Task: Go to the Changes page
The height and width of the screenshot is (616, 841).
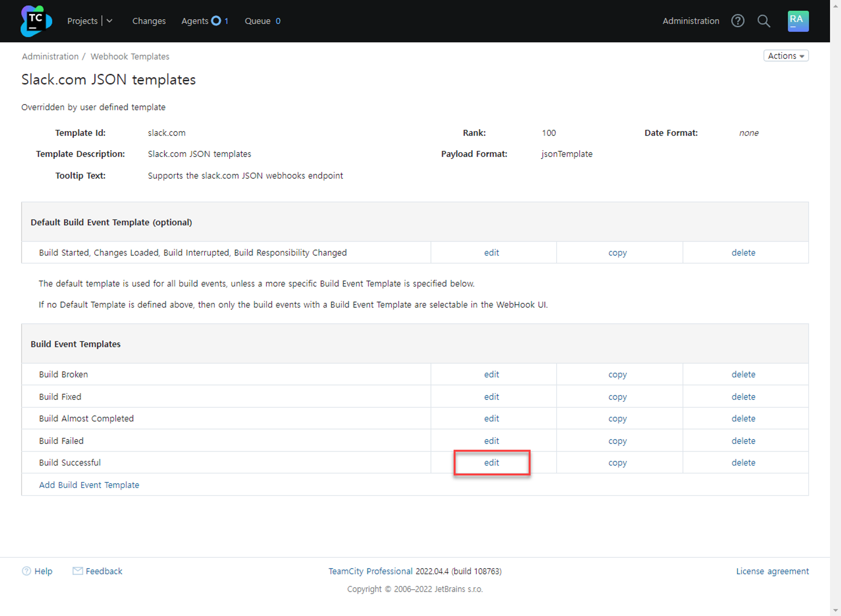Action: tap(149, 21)
